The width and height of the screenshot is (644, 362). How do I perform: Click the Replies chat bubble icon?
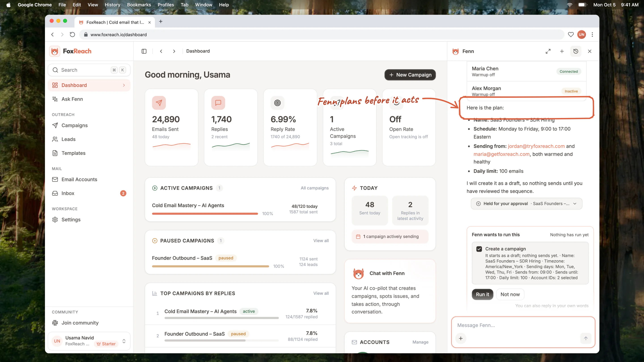(x=218, y=103)
